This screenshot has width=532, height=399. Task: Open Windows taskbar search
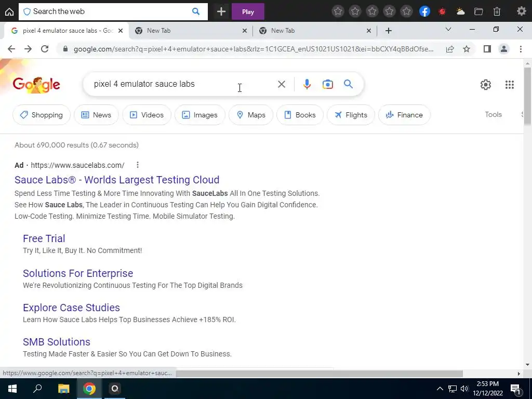tap(37, 389)
